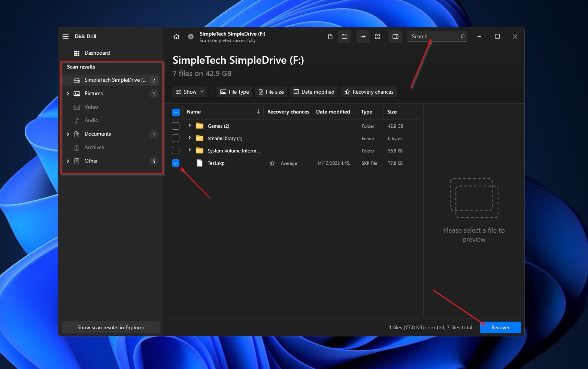The width and height of the screenshot is (588, 369).
Task: Open the Dashboard grid icon
Action: 77,53
